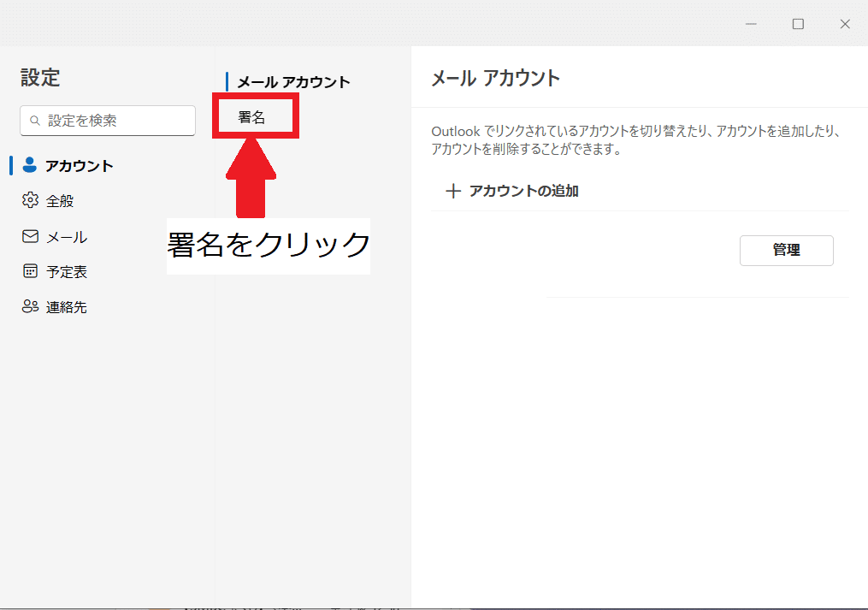
Task: Click the メール アカウント page heading
Action: (495, 78)
